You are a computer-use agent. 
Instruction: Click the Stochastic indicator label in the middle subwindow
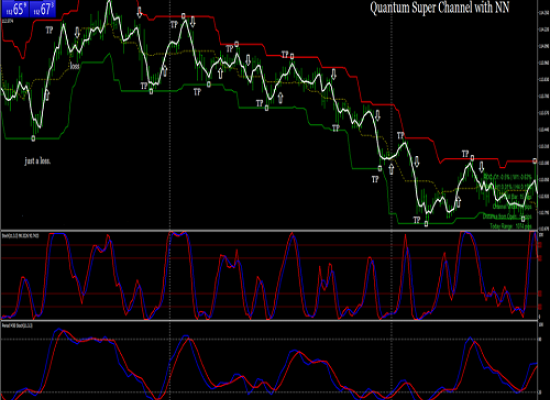[x=20, y=236]
